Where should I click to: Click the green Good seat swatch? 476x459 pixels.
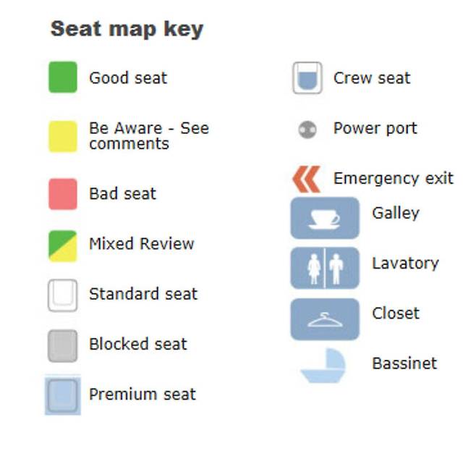[63, 77]
